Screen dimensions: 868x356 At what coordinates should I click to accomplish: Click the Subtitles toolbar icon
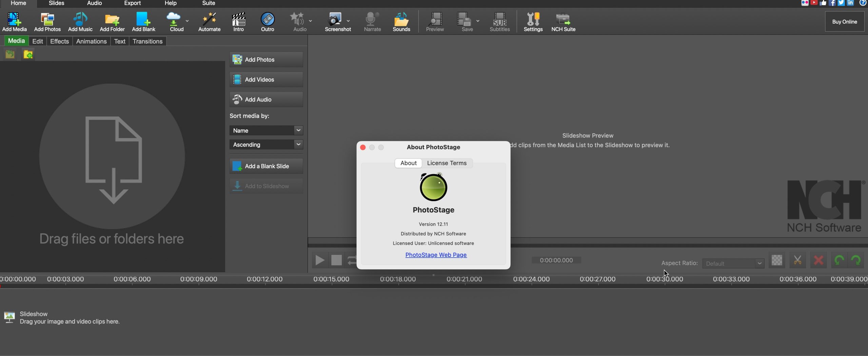point(499,22)
